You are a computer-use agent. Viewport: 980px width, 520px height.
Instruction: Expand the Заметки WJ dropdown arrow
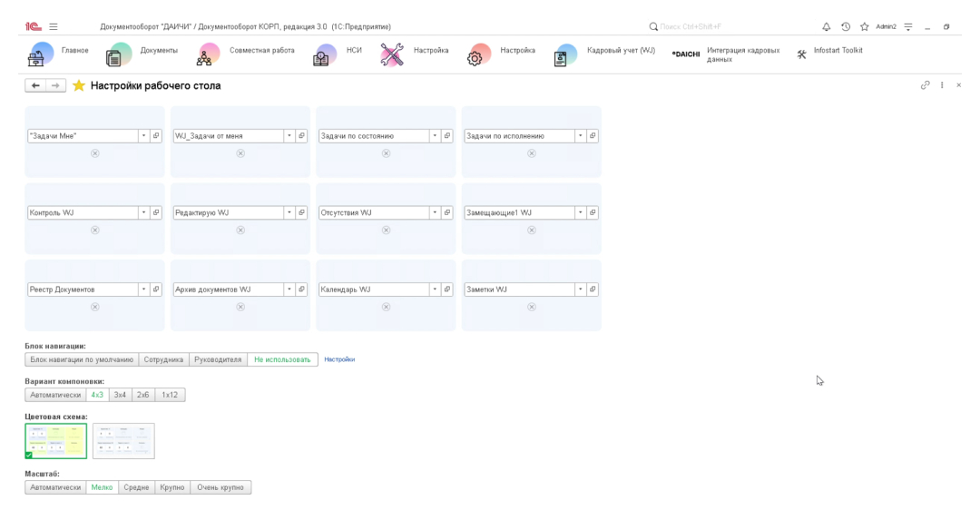click(x=580, y=289)
